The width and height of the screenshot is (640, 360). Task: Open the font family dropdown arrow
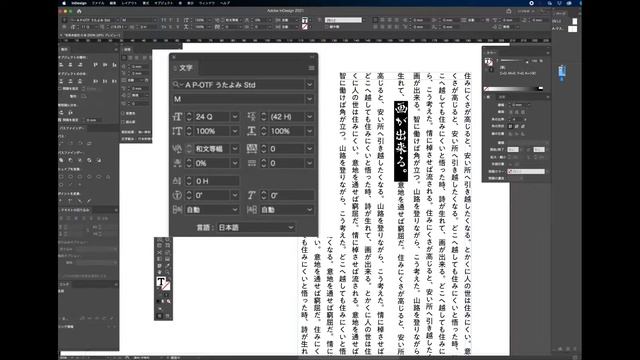pyautogui.click(x=309, y=84)
